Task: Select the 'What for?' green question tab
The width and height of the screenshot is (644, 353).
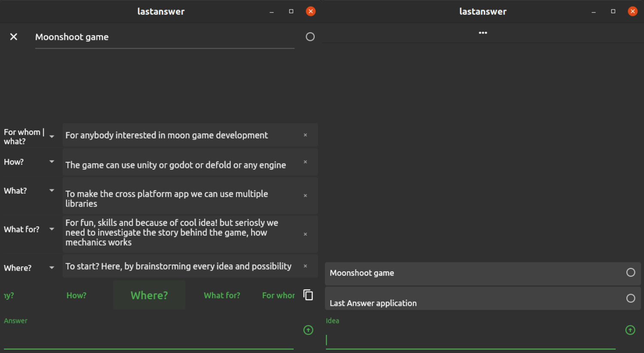Action: click(x=222, y=295)
